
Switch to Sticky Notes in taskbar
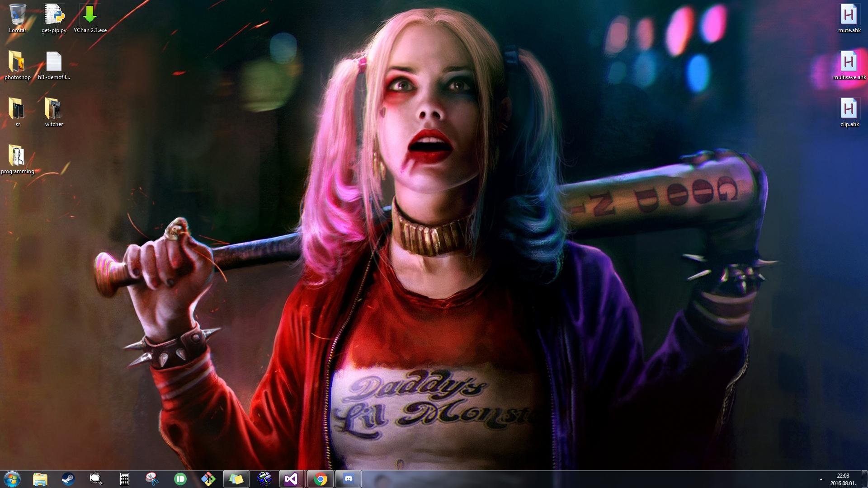[236, 479]
